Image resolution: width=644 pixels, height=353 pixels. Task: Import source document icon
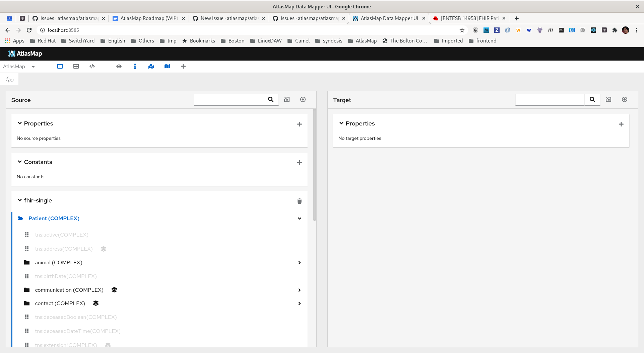287,99
